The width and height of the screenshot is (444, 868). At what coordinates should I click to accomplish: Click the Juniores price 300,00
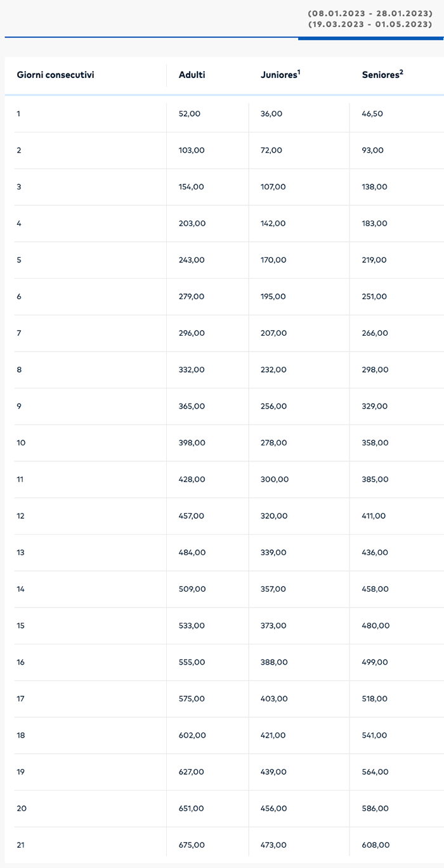pyautogui.click(x=275, y=480)
